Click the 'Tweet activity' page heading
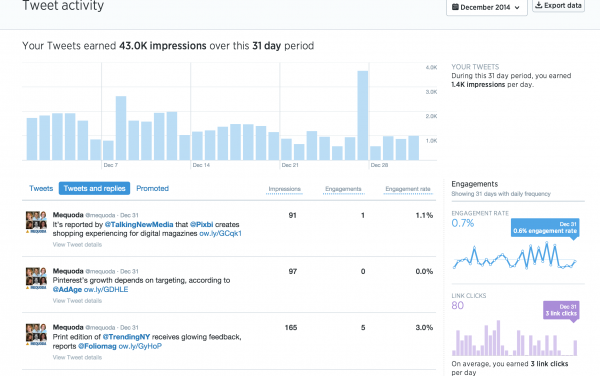600x376 pixels. click(x=63, y=5)
